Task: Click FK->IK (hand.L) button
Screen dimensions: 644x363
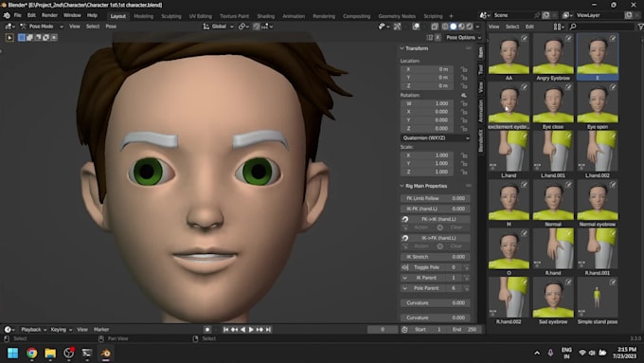Action: click(x=438, y=219)
